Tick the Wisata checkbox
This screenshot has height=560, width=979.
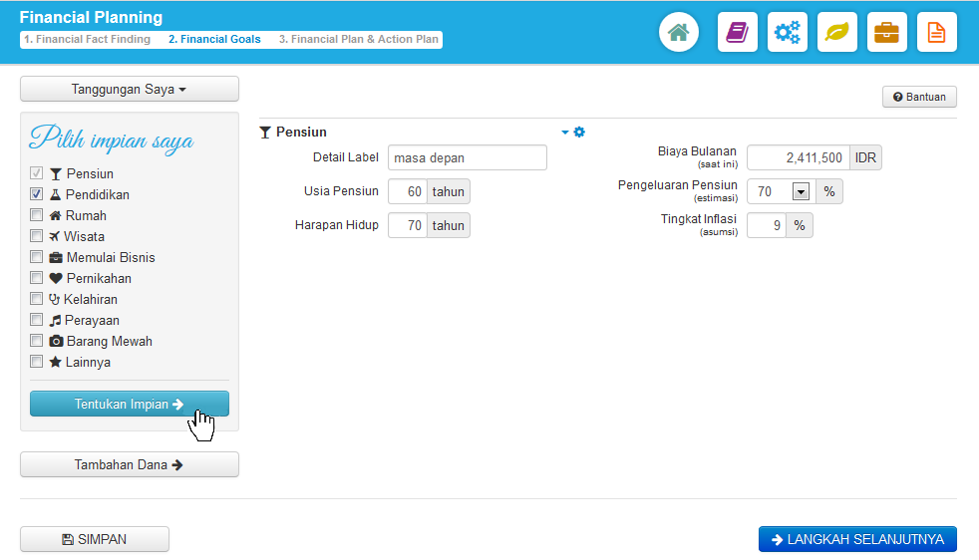(37, 236)
